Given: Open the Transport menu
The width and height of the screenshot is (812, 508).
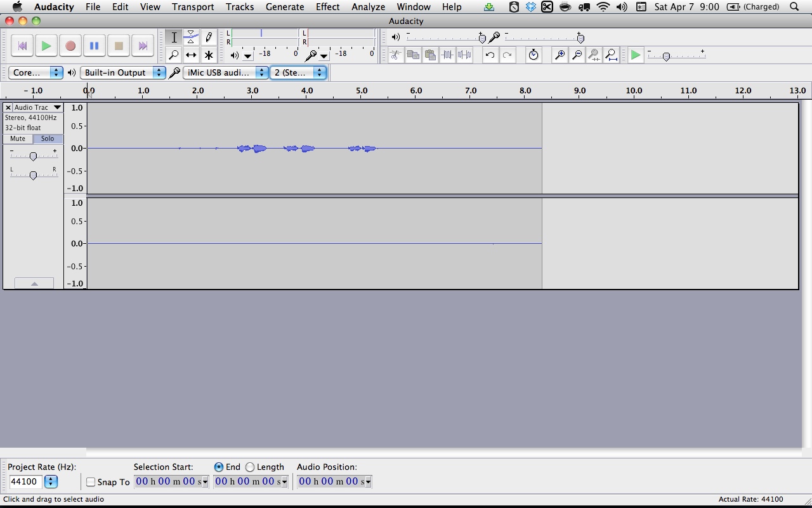Looking at the screenshot, I should [193, 7].
